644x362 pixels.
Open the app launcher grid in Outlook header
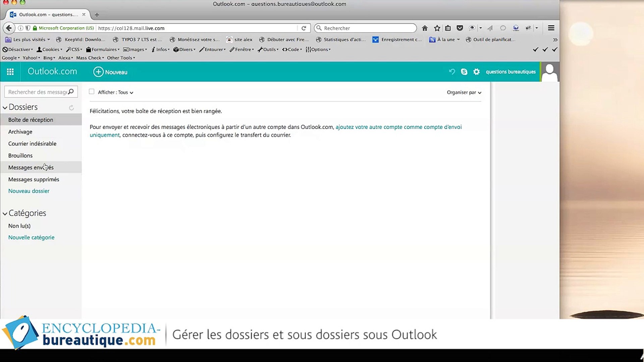10,72
